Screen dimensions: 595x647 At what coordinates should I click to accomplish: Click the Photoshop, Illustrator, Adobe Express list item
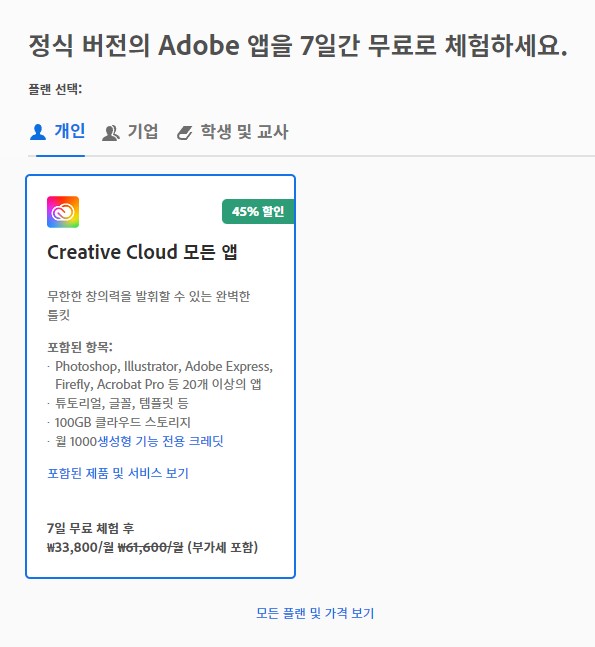click(x=164, y=375)
